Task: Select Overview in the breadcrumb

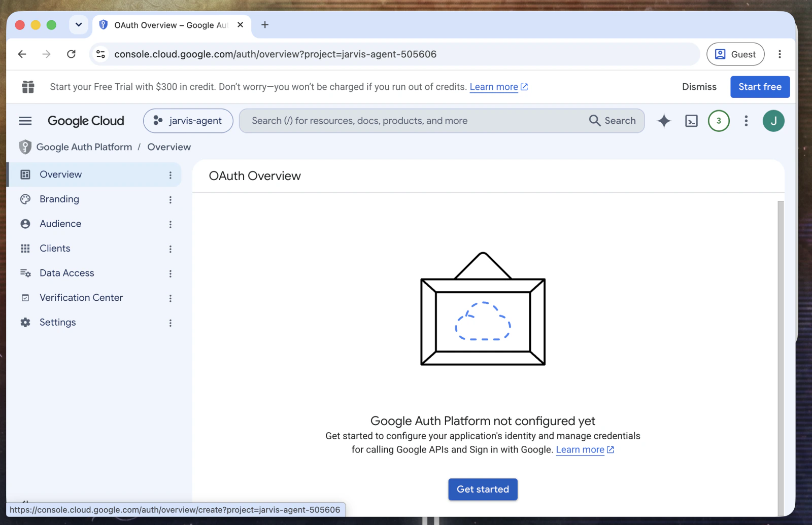Action: pyautogui.click(x=169, y=147)
